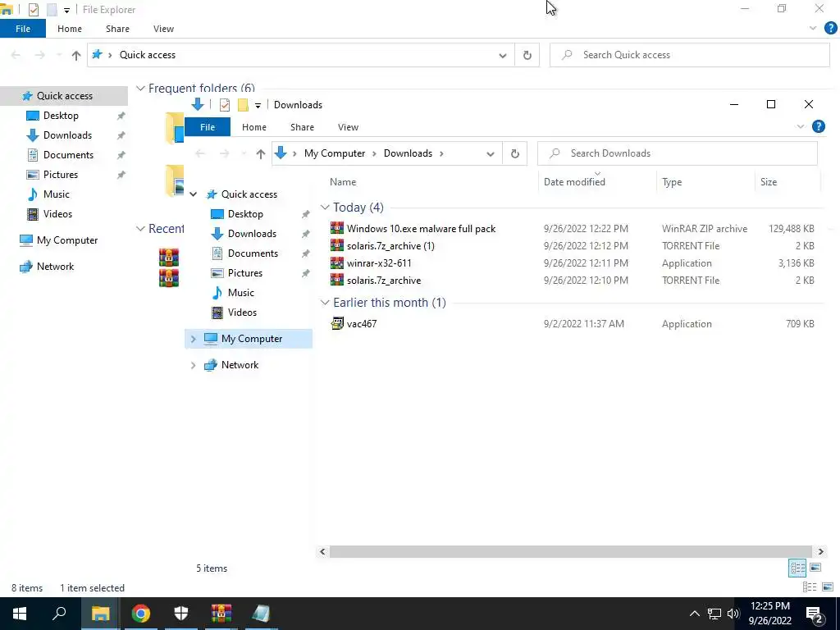Open the File menu in Downloads window
Screen dimensions: 840x630
tap(208, 127)
